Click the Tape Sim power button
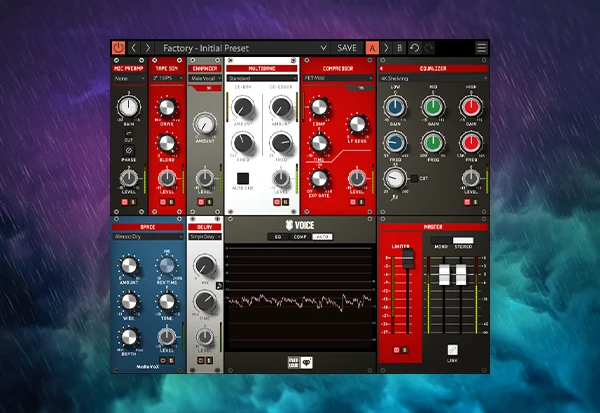 163,202
